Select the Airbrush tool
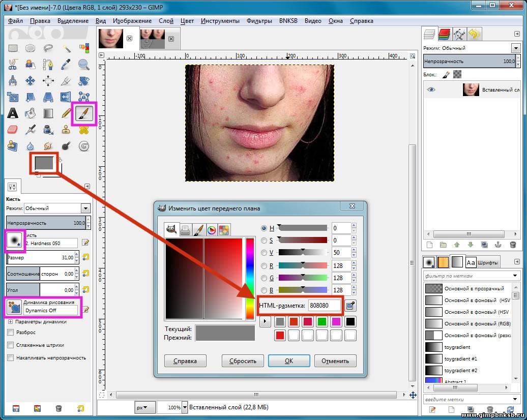527x420 pixels. 30,130
